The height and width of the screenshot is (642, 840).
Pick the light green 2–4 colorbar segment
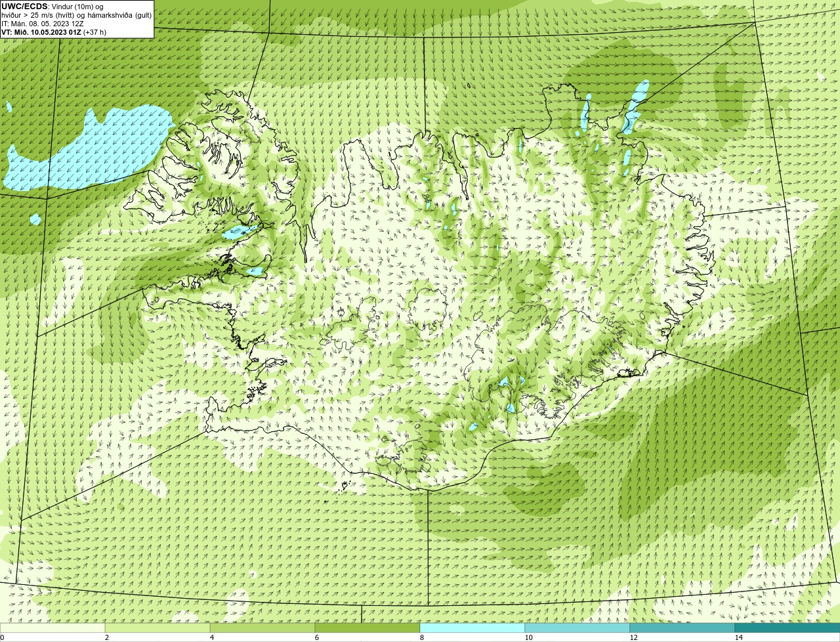tap(157, 628)
